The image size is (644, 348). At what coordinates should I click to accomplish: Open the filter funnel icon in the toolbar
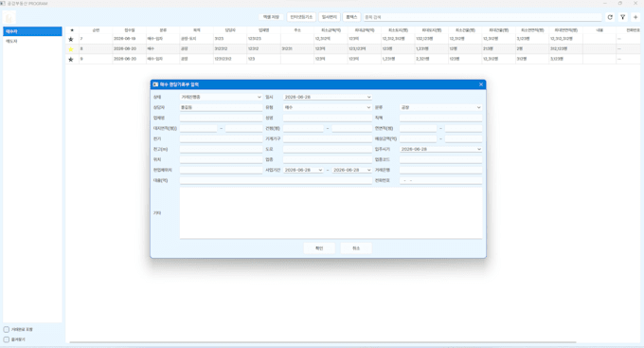(622, 17)
